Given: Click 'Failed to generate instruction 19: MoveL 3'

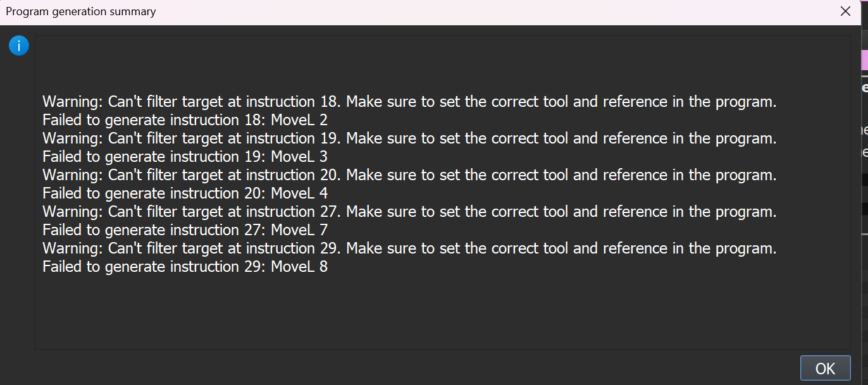Looking at the screenshot, I should (185, 157).
